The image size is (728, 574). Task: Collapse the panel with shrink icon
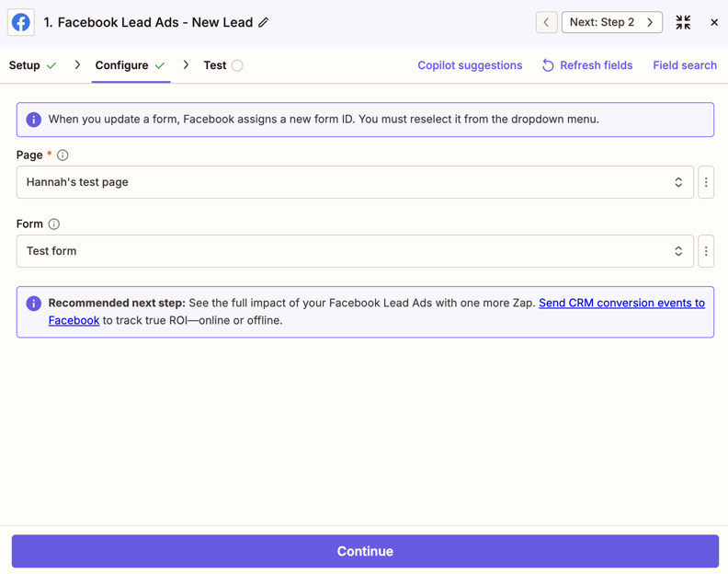point(683,22)
